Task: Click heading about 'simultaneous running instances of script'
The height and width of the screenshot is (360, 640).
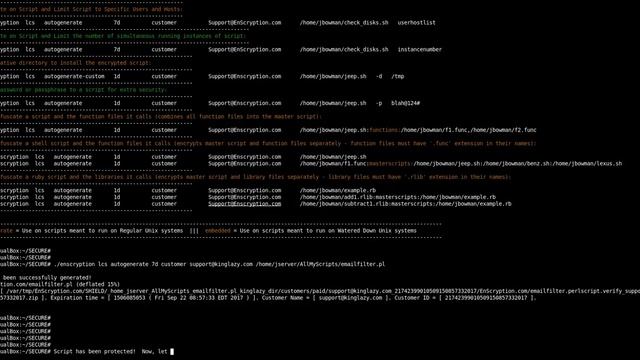Action: tap(123, 36)
